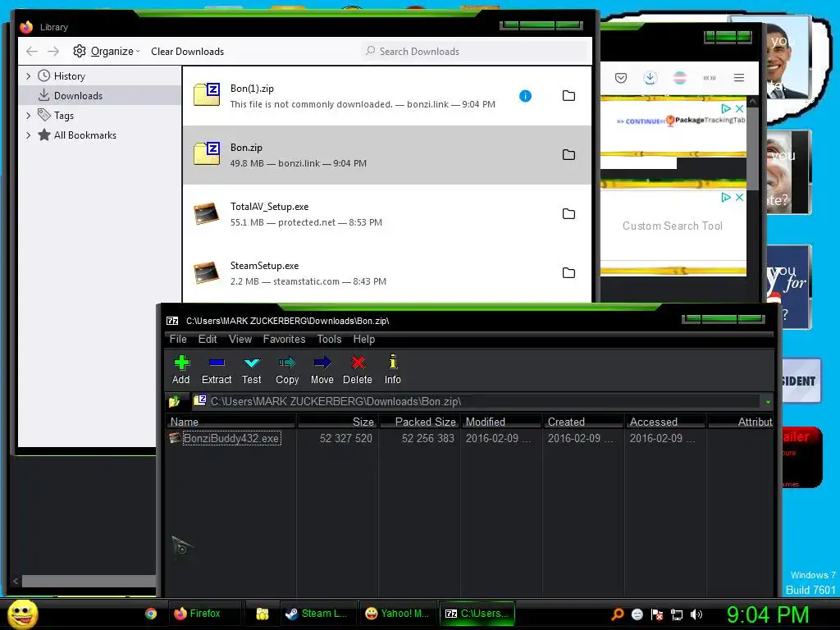
Task: Expand the All Bookmarks tree node
Action: click(29, 135)
